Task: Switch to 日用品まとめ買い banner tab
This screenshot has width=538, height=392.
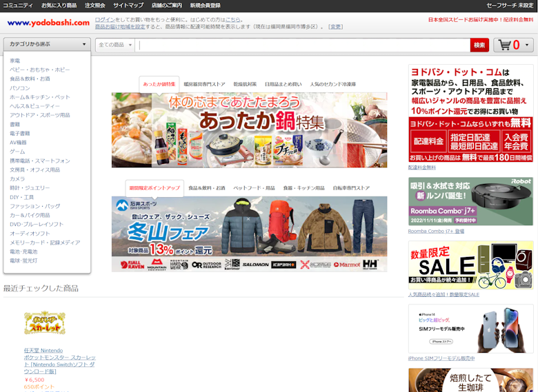Action: click(283, 84)
